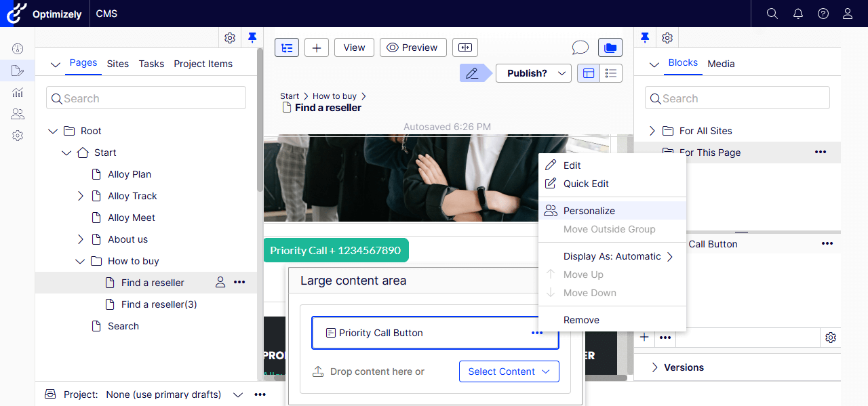The image size is (868, 406).
Task: Open the help question mark icon
Action: 823,14
